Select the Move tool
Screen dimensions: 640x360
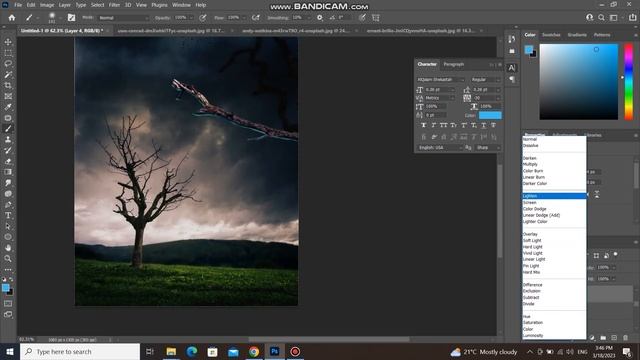8,42
